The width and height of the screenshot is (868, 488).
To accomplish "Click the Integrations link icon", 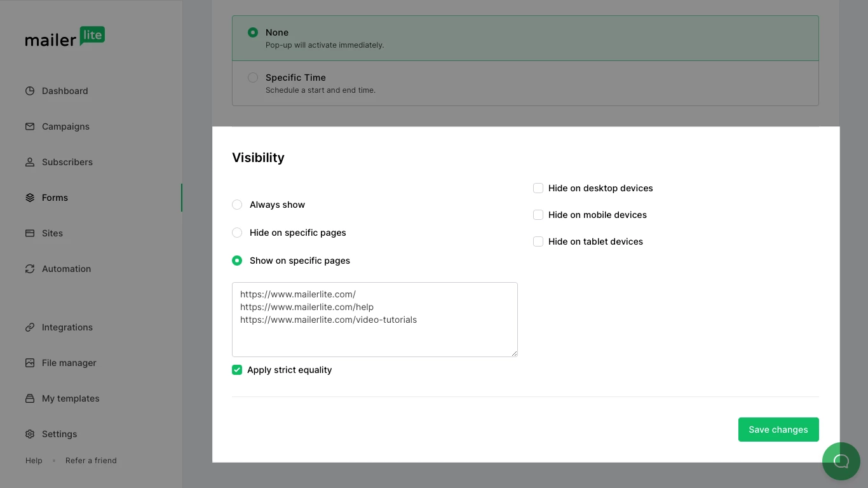I will coord(30,327).
